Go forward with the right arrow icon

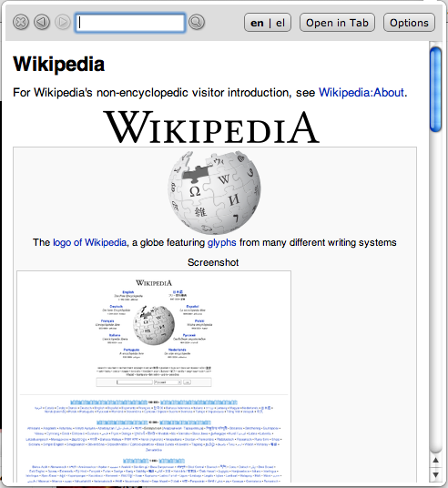point(63,22)
